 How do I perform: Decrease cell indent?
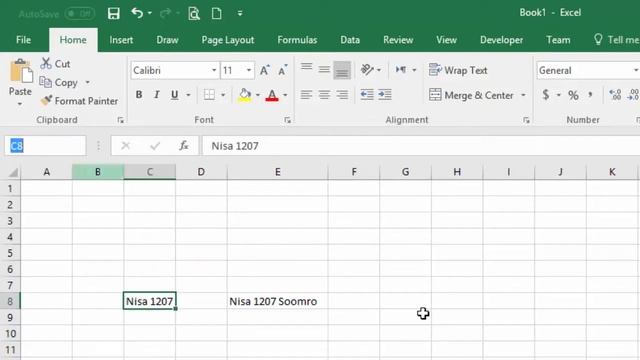[x=367, y=95]
